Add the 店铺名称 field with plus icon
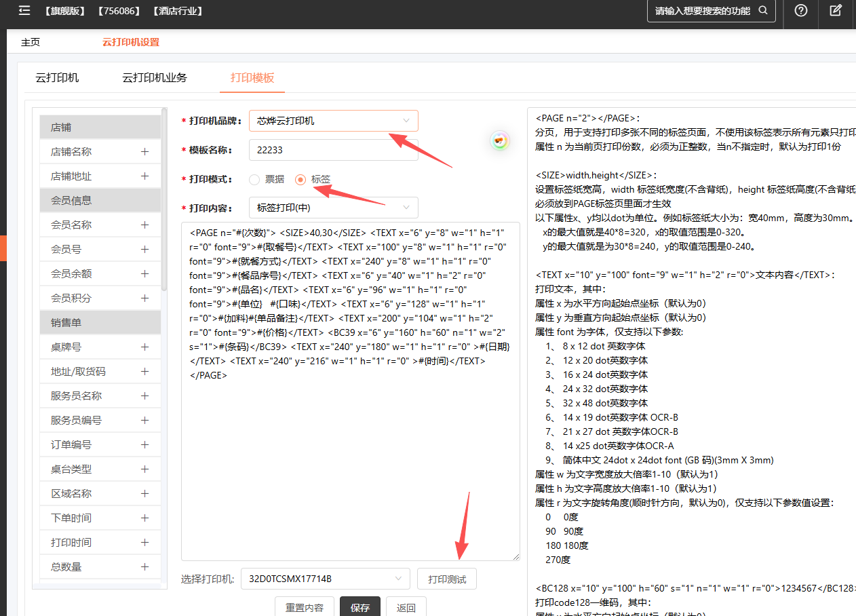Screen dimensions: 856x616 tap(144, 152)
